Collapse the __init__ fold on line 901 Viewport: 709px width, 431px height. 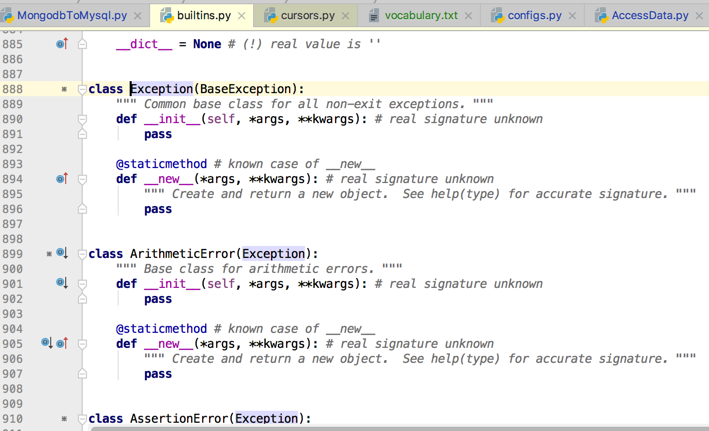[x=82, y=284]
